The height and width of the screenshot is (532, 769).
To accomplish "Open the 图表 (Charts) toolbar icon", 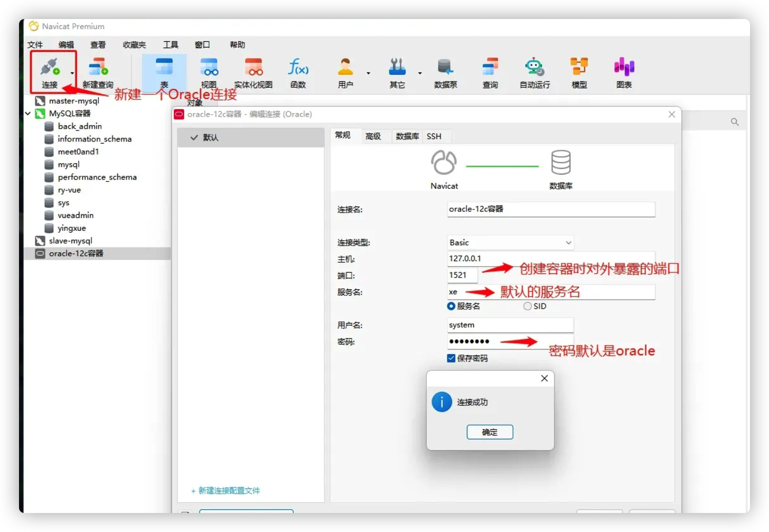I will tap(624, 72).
